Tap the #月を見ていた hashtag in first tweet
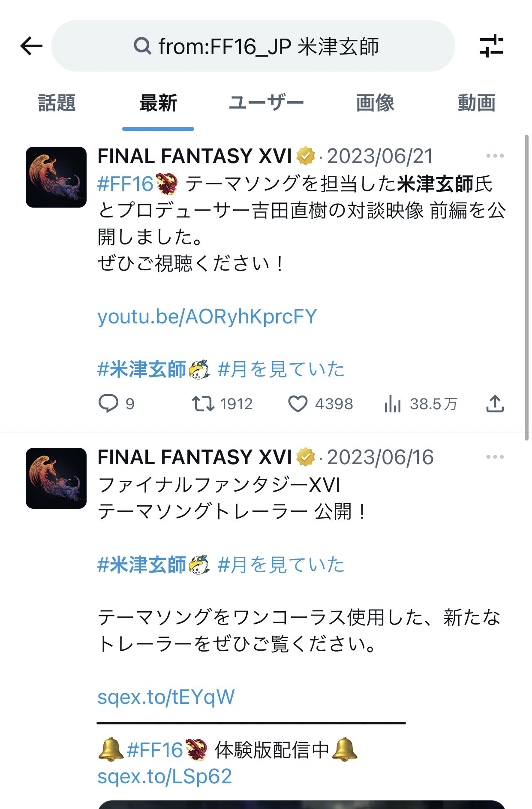Screen dimensions: 532x809 tap(281, 369)
